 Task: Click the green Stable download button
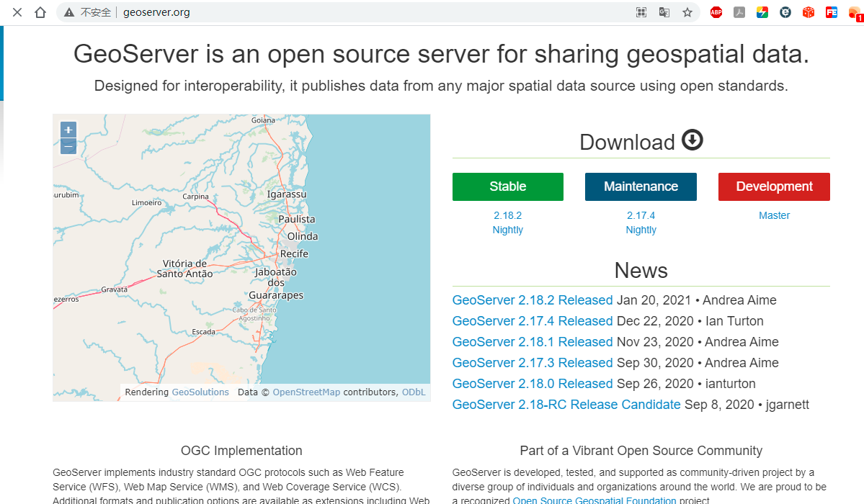(x=508, y=186)
